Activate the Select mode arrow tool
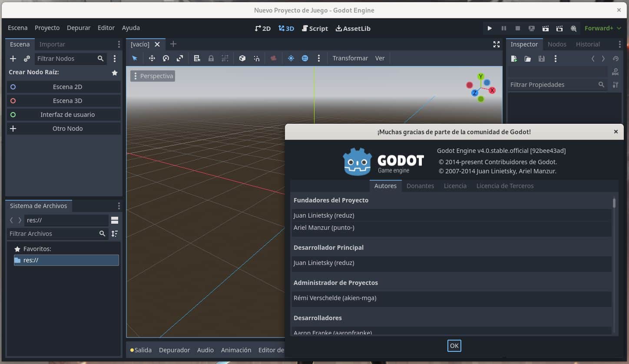Screen dimensions: 629x364 point(135,58)
